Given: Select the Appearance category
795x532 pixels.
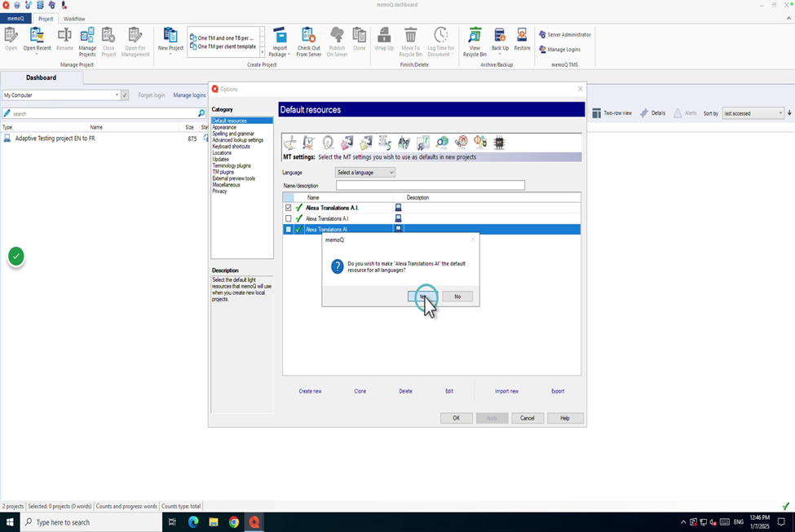Looking at the screenshot, I should tap(224, 127).
